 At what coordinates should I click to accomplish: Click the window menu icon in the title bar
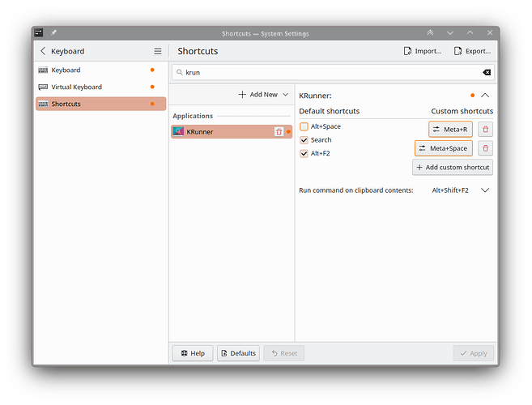pyautogui.click(x=39, y=33)
